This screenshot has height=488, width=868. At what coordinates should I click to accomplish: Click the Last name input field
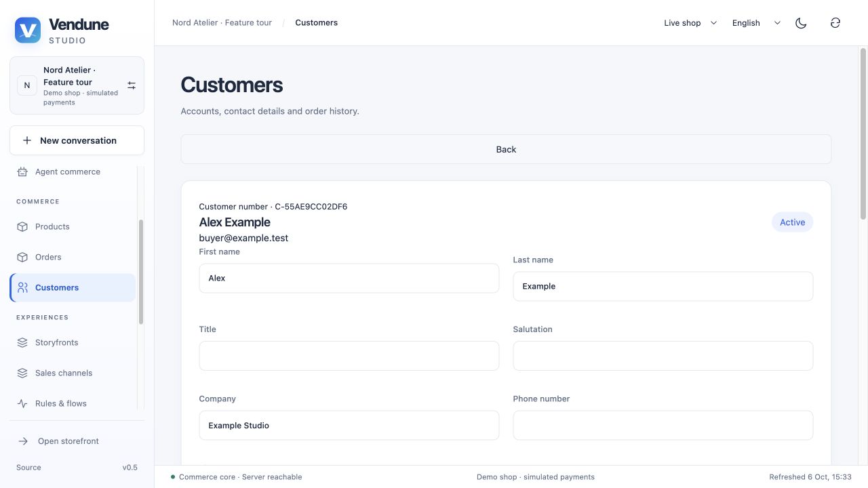663,287
